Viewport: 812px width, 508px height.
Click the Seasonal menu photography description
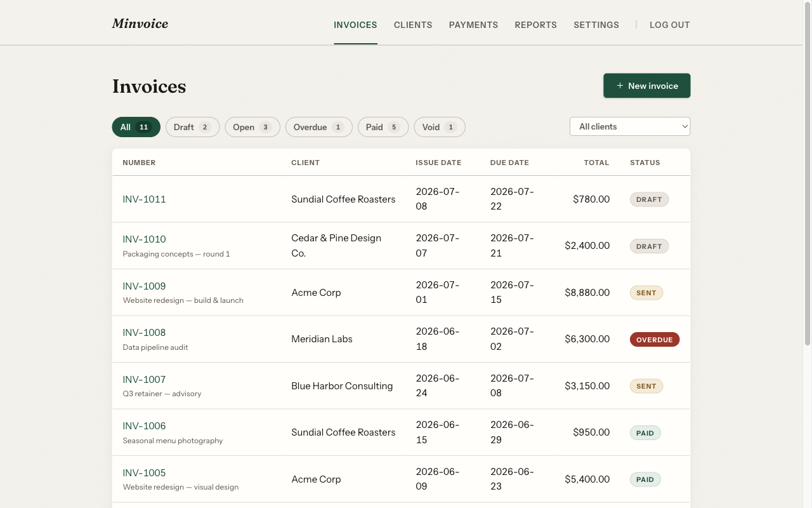tap(173, 441)
